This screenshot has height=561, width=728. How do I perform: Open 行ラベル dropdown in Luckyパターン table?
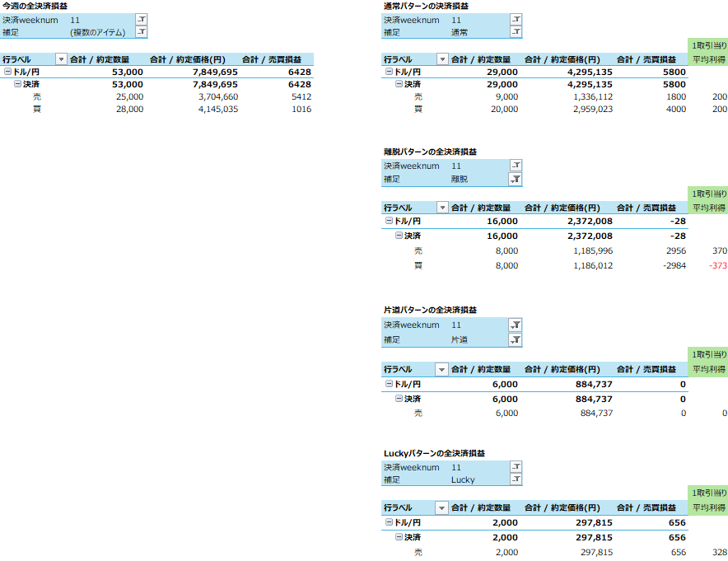tap(442, 508)
